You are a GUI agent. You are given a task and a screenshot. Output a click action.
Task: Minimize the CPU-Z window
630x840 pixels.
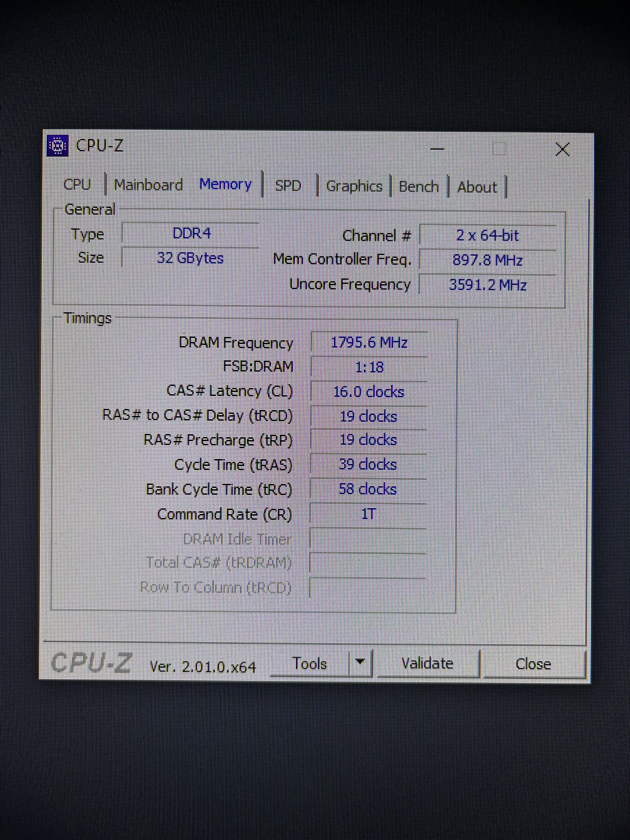click(437, 149)
